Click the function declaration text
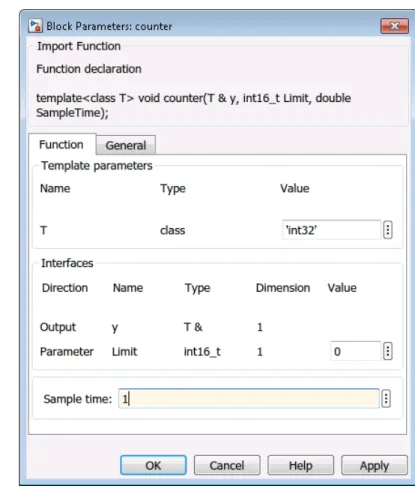Screen dimensions: 415x486 pyautogui.click(x=193, y=105)
